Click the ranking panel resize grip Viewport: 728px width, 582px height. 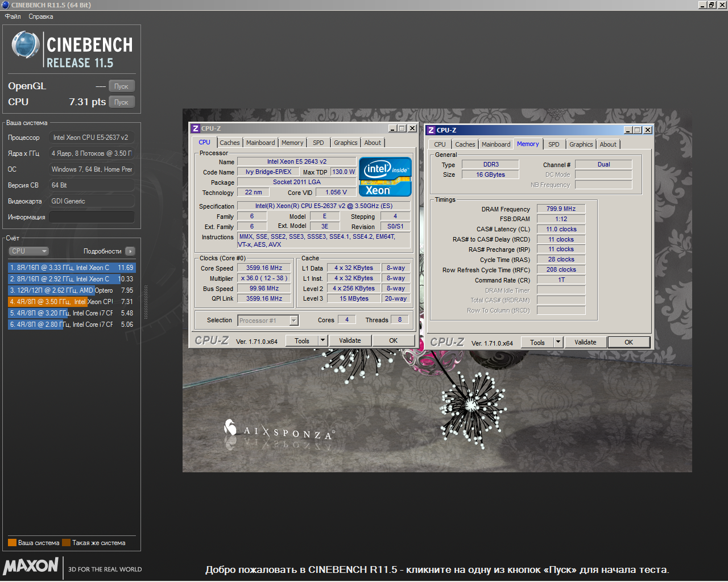click(x=146, y=302)
